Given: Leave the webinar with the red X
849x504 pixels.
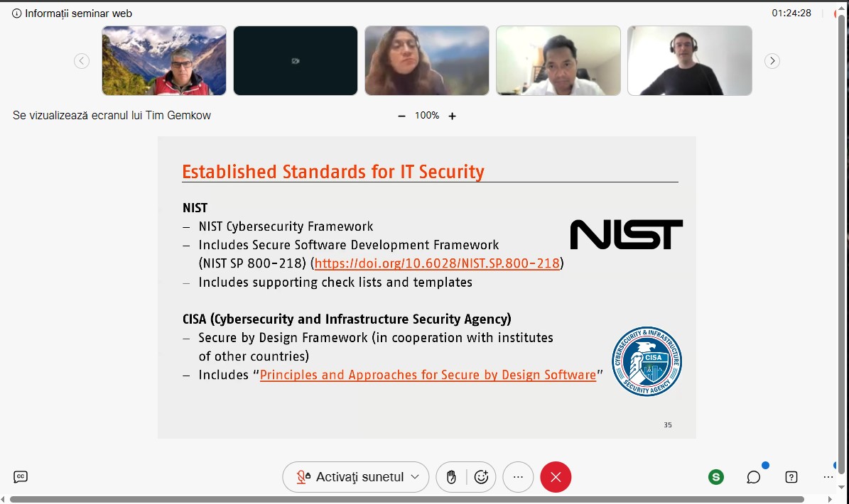Looking at the screenshot, I should (x=556, y=477).
